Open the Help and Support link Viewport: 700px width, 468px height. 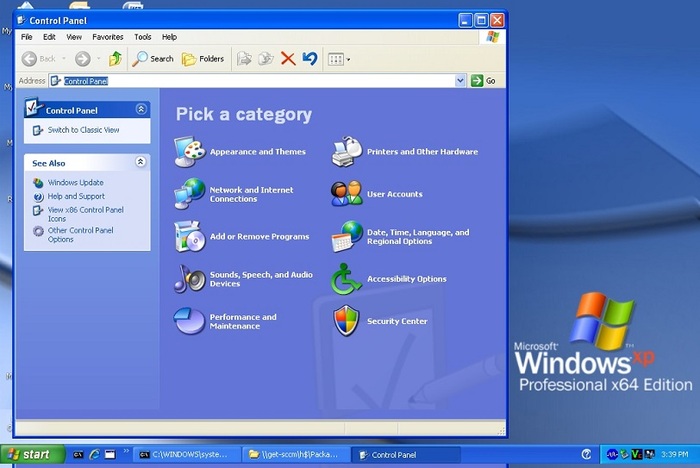(x=76, y=196)
